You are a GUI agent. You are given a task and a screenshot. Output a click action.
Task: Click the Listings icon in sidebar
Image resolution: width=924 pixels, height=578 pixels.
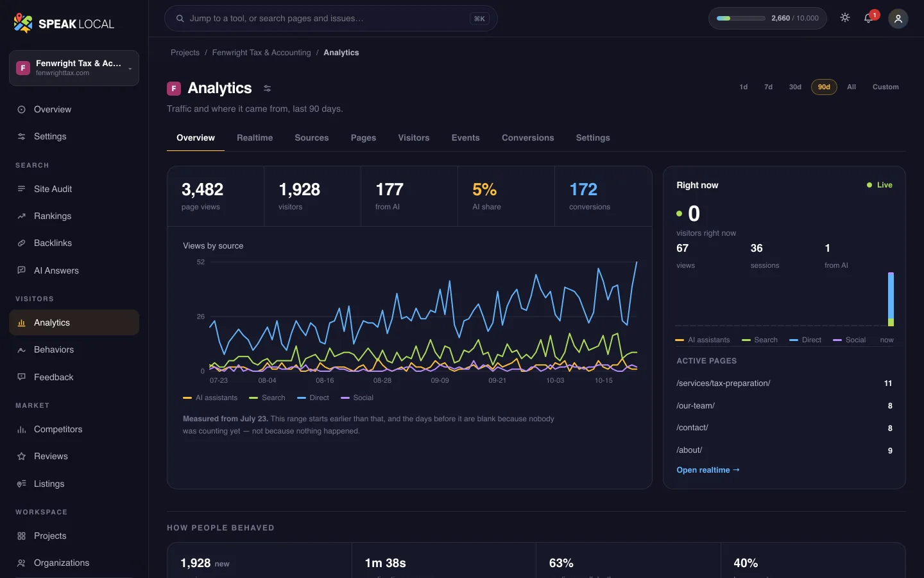pos(21,484)
